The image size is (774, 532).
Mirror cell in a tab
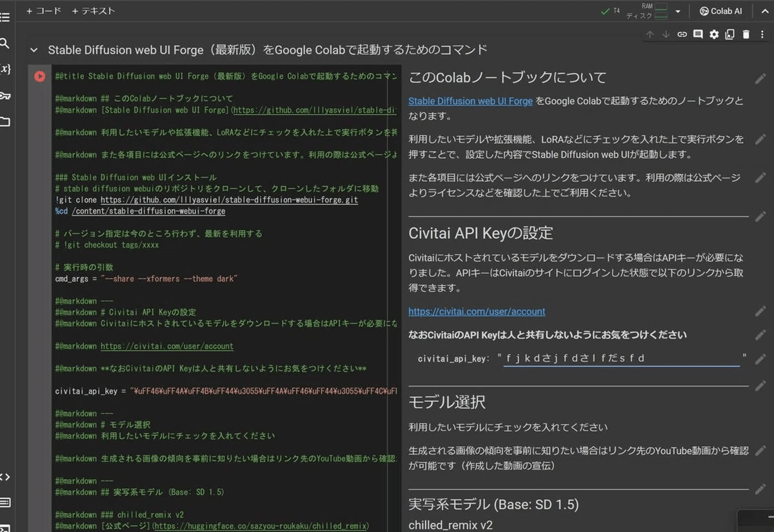click(729, 35)
